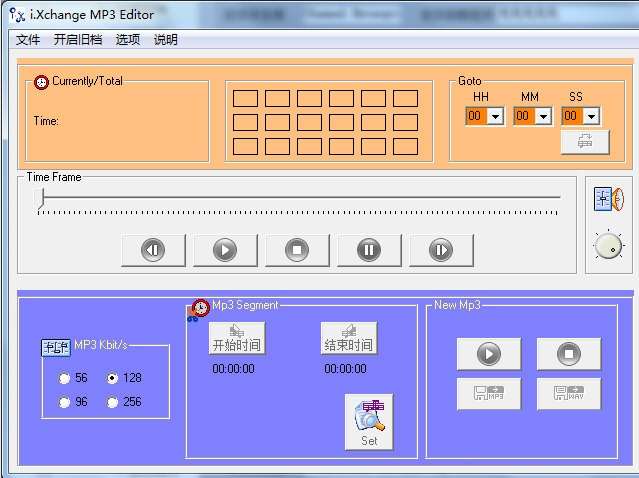Click the fast-forward playback button
This screenshot has width=639, height=478.
click(x=441, y=250)
